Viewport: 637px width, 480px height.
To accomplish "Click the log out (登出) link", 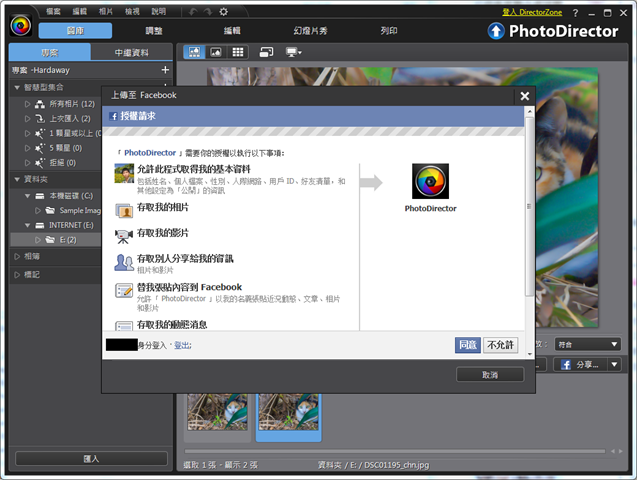I will pyautogui.click(x=182, y=346).
